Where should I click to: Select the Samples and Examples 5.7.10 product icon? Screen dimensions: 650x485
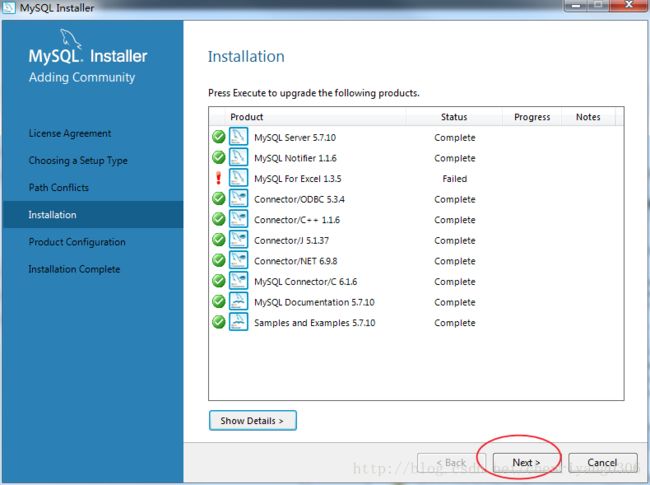click(238, 322)
